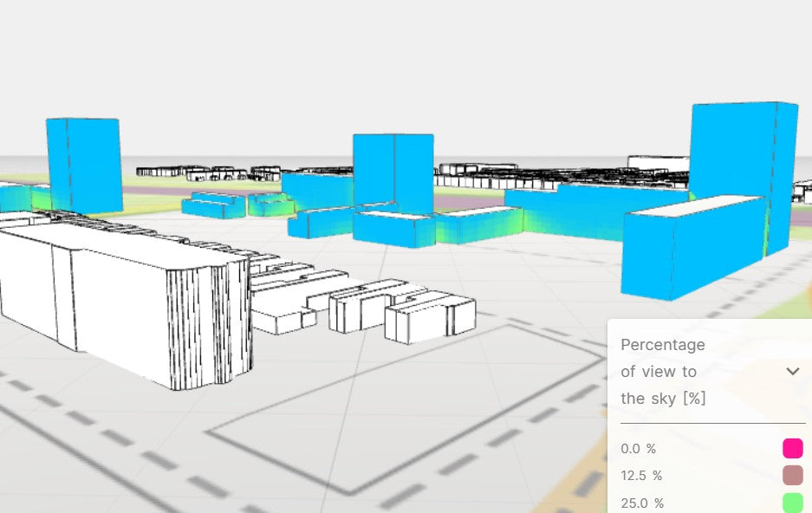The height and width of the screenshot is (513, 812).
Task: Pick the green 25.0 % legend swatch
Action: click(x=792, y=502)
